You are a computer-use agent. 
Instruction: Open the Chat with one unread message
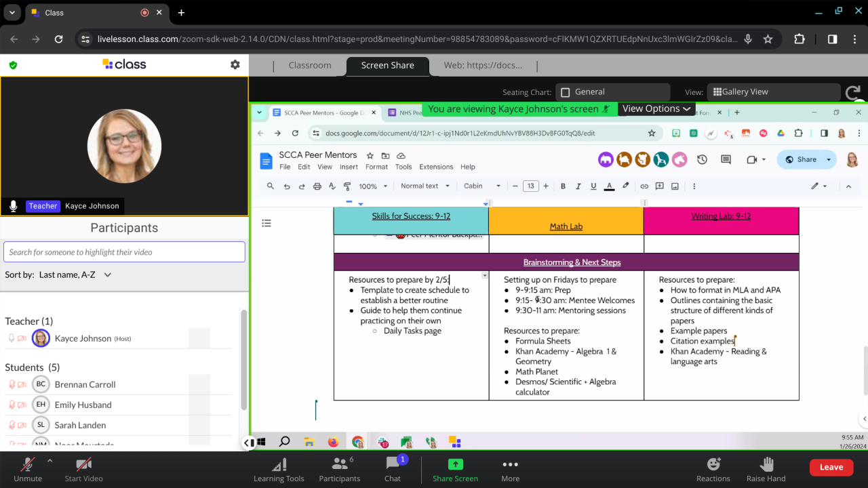[x=393, y=469]
